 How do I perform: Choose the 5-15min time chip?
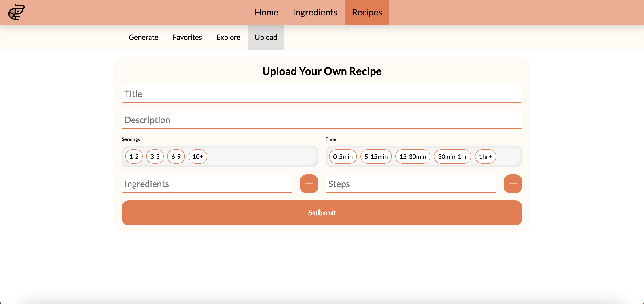pos(376,157)
